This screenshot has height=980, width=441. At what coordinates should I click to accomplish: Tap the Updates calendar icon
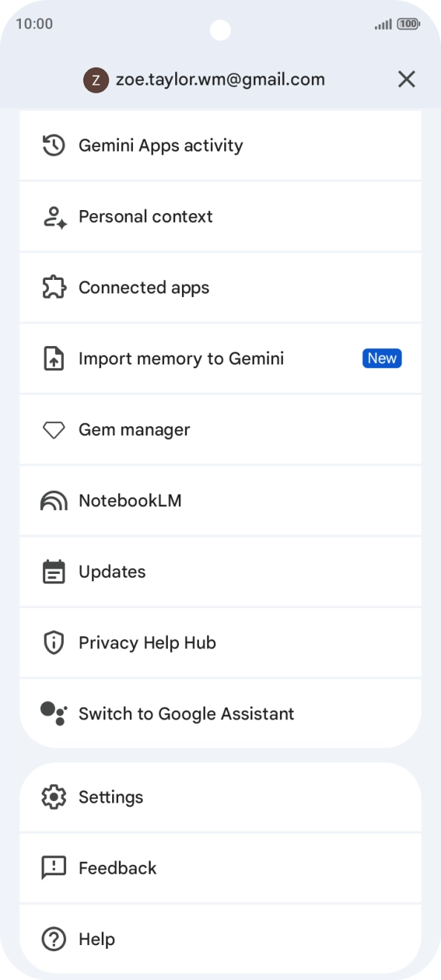pos(53,572)
